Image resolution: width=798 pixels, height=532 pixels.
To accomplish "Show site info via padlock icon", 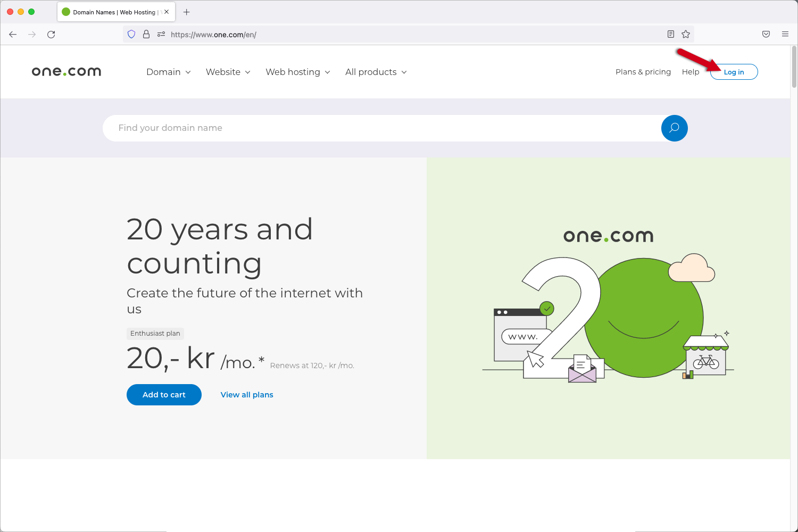I will pyautogui.click(x=146, y=35).
